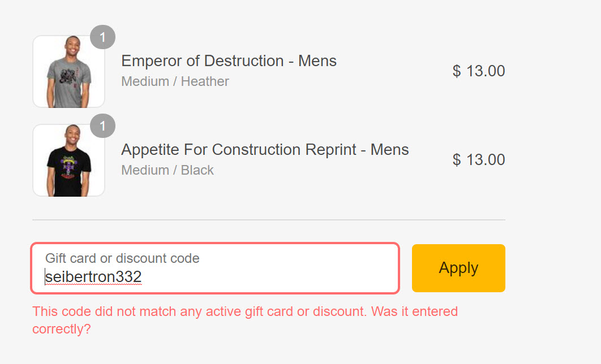Click quantity badge on Emperor of Destruction
Image resolution: width=601 pixels, height=364 pixels.
click(x=102, y=37)
